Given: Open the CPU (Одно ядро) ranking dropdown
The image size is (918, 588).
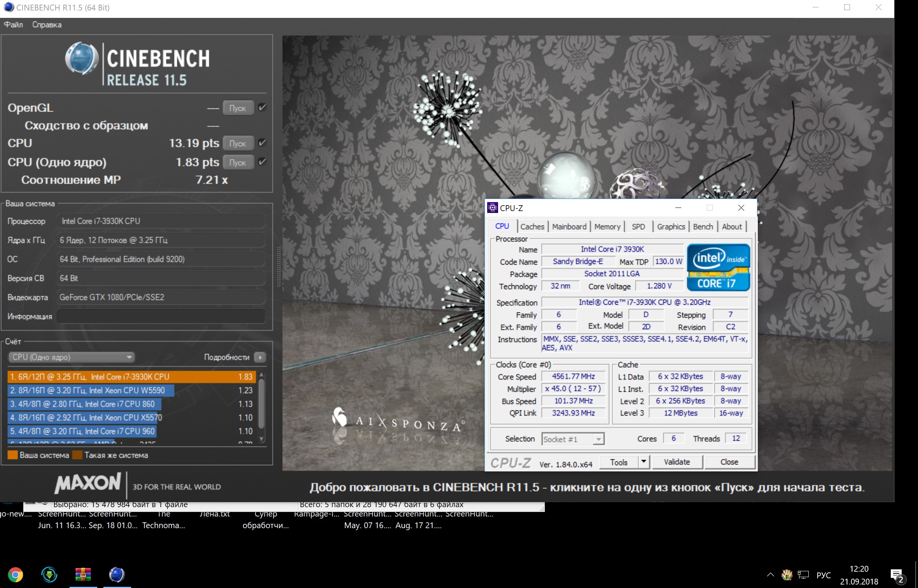Looking at the screenshot, I should [72, 357].
